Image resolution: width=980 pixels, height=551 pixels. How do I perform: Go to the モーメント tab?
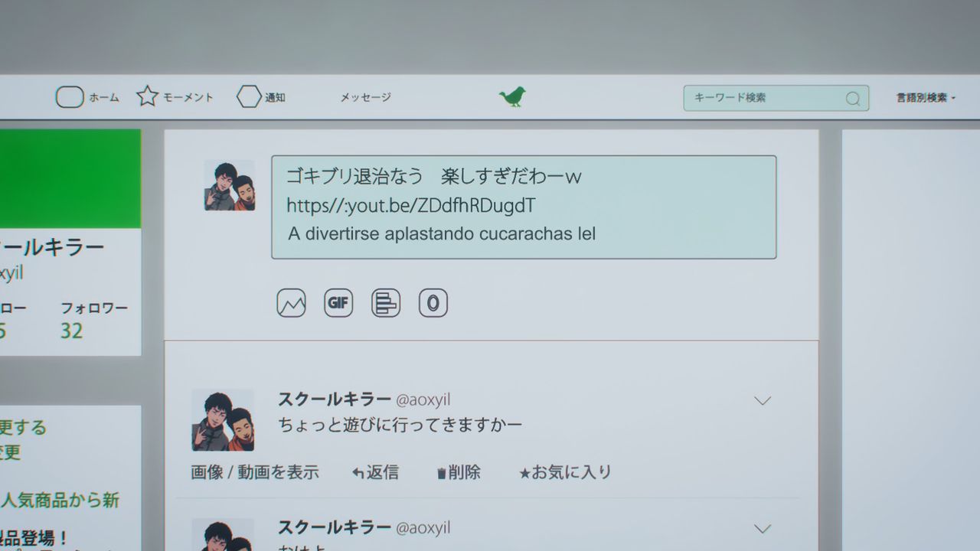[188, 97]
